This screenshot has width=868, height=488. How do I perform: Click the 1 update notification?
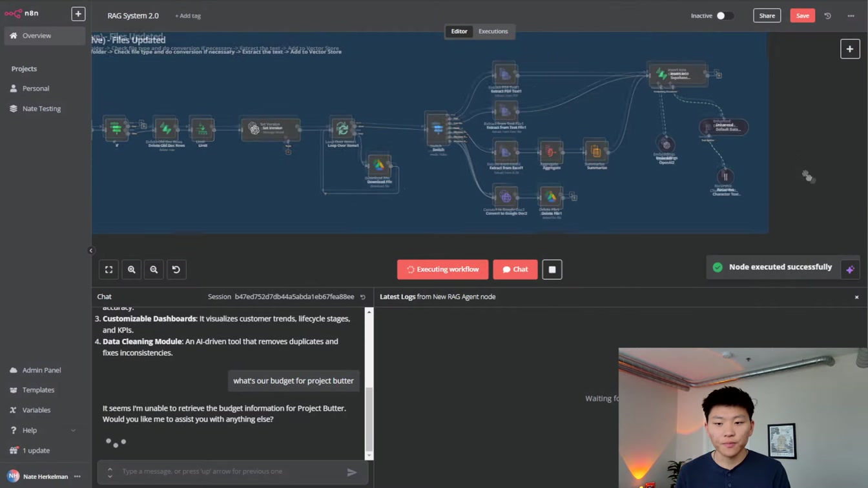(x=45, y=451)
